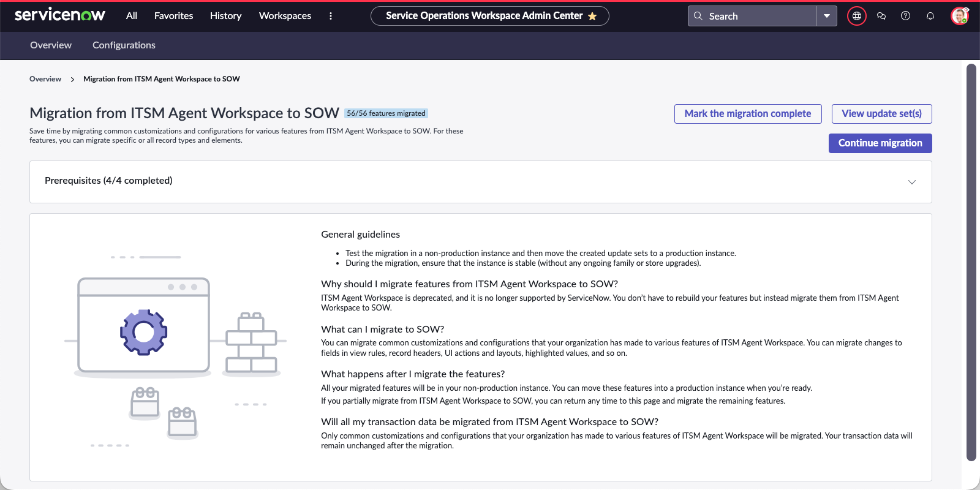980x490 pixels.
Task: Open the chat conversations icon
Action: click(881, 16)
